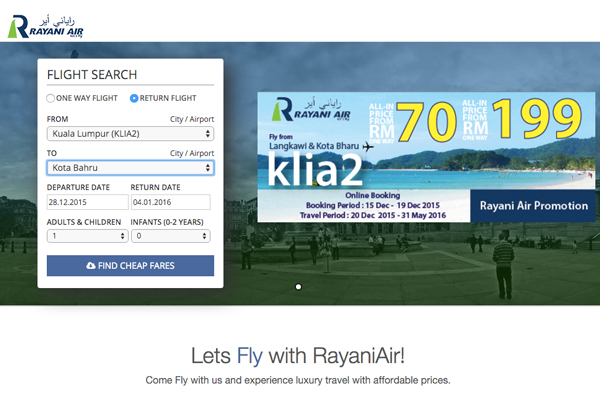600x400 pixels.
Task: Click the 'Come Fly with us' tagline text
Action: tap(298, 380)
